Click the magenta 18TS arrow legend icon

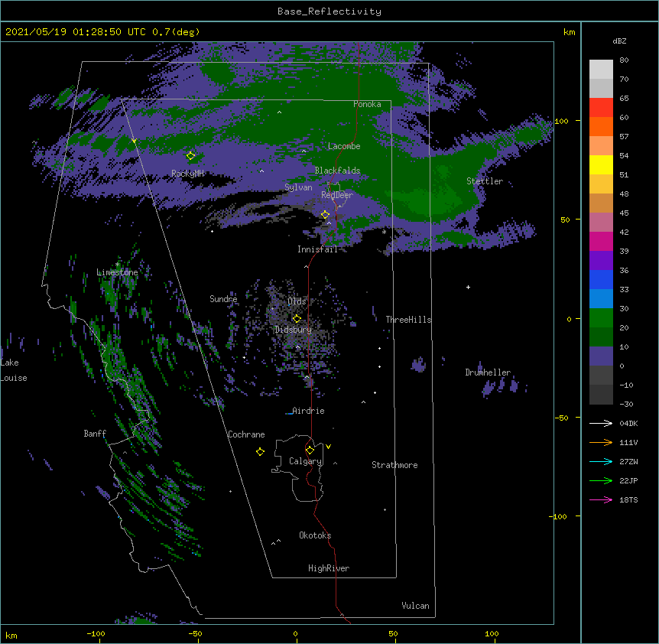point(601,499)
